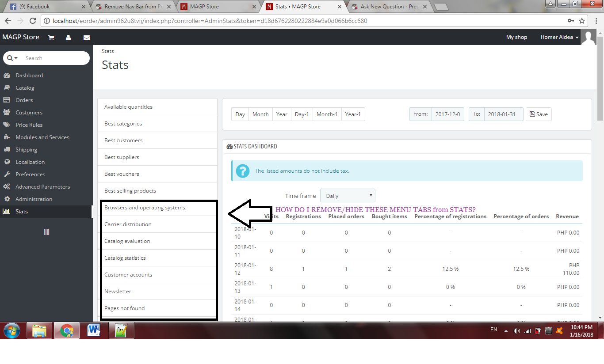Click the Month-1 range button
The image size is (604, 364).
coord(327,114)
